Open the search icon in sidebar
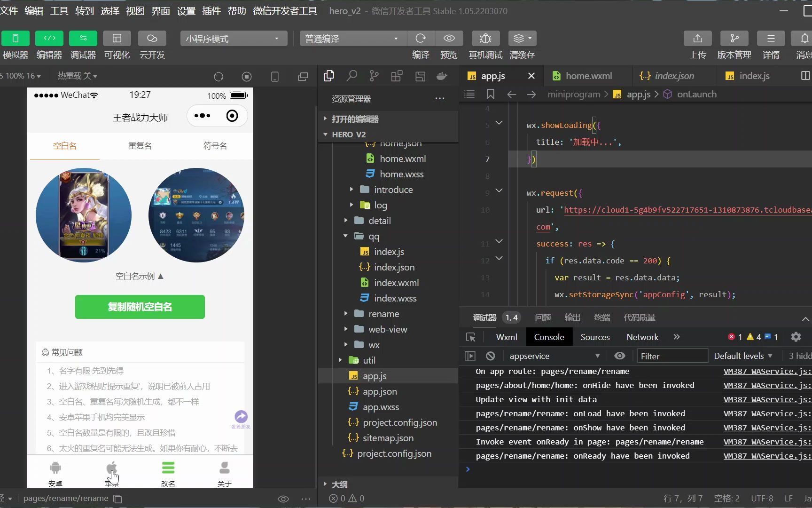 point(351,76)
